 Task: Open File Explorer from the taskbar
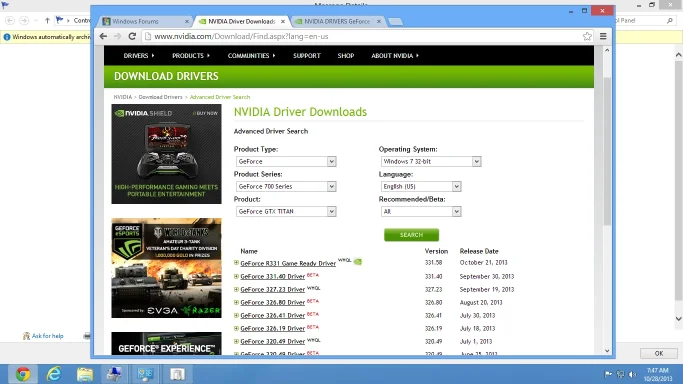click(x=85, y=374)
